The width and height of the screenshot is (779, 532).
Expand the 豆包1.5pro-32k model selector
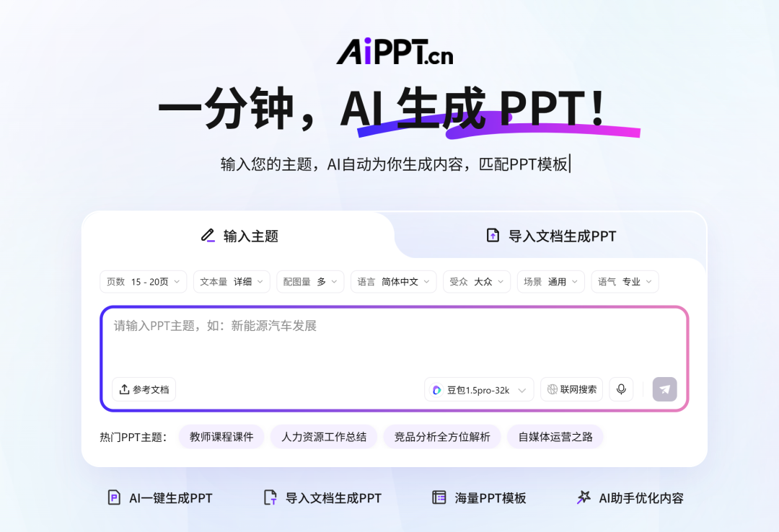coord(479,389)
